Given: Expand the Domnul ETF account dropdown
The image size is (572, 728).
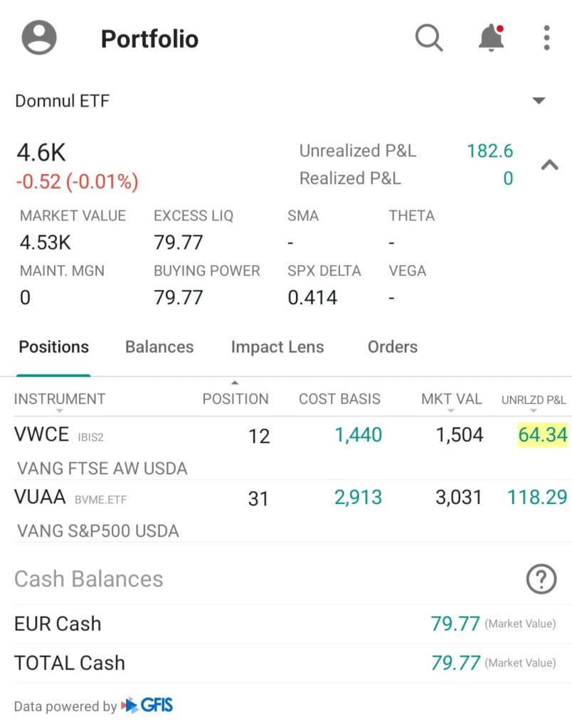Looking at the screenshot, I should click(x=539, y=101).
